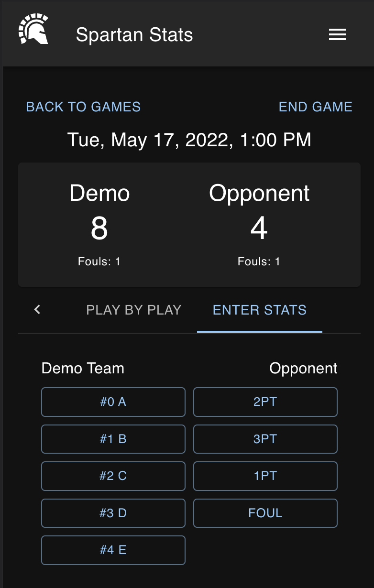Click the End Game button
Viewport: 374px width, 588px height.
click(x=316, y=107)
